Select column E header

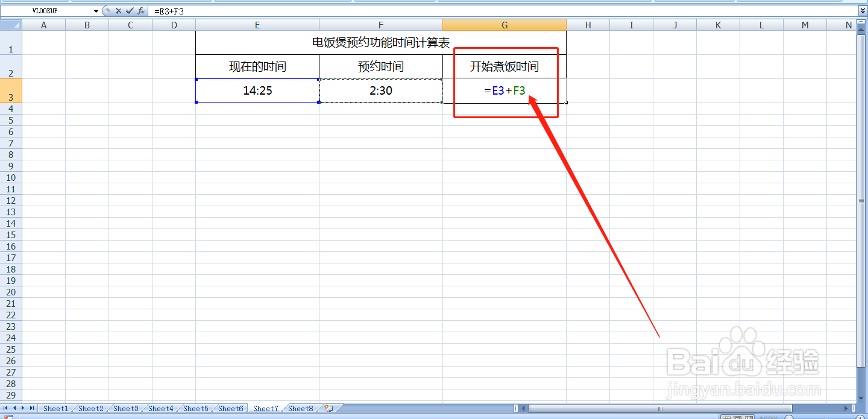pos(257,25)
